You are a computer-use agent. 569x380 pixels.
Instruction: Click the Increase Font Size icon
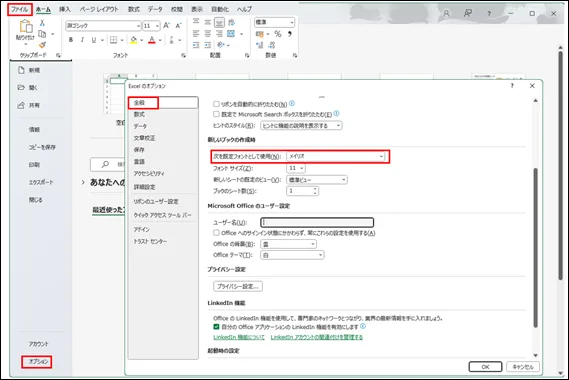pos(166,25)
